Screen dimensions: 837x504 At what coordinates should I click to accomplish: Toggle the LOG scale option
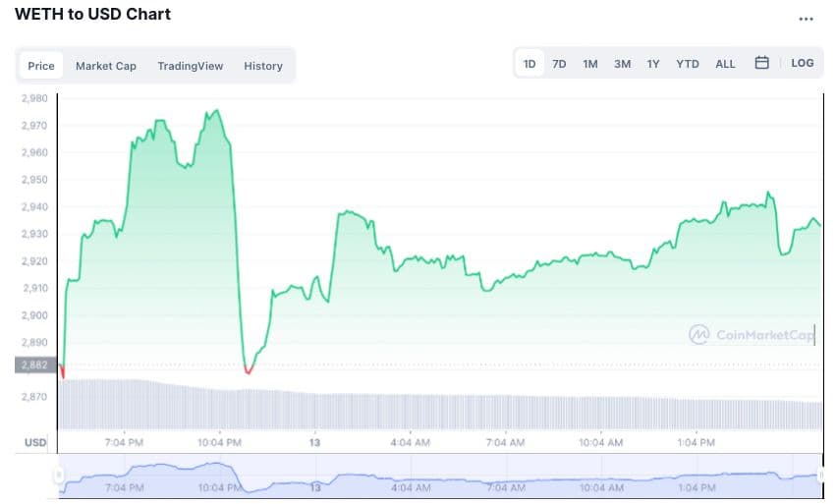click(x=802, y=64)
